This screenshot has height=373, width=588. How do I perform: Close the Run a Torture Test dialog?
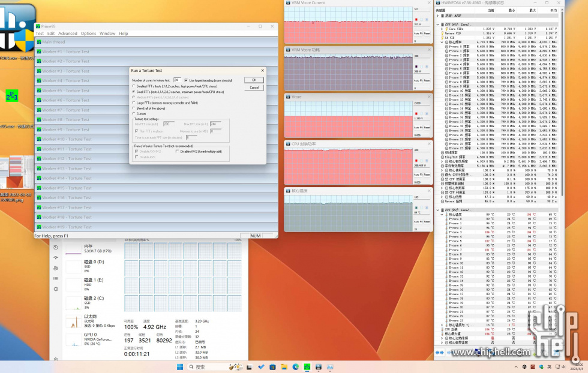pos(263,71)
